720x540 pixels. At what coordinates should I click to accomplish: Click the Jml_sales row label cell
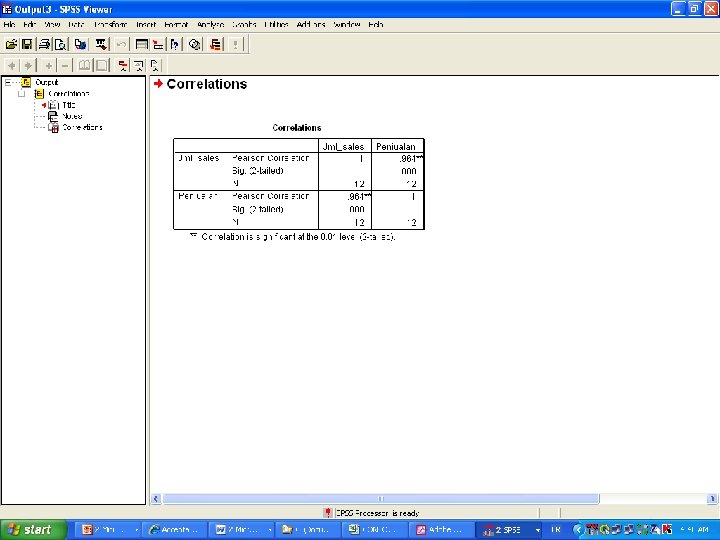[x=198, y=158]
